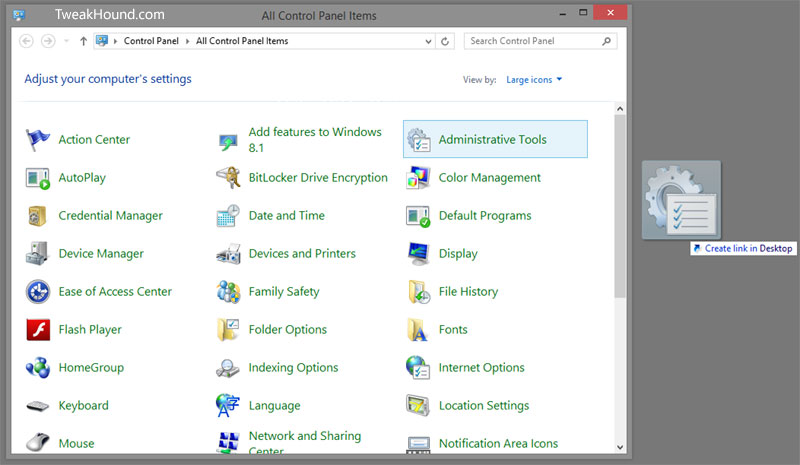Open the Device Manager link text
The width and height of the screenshot is (800, 465).
pos(101,254)
